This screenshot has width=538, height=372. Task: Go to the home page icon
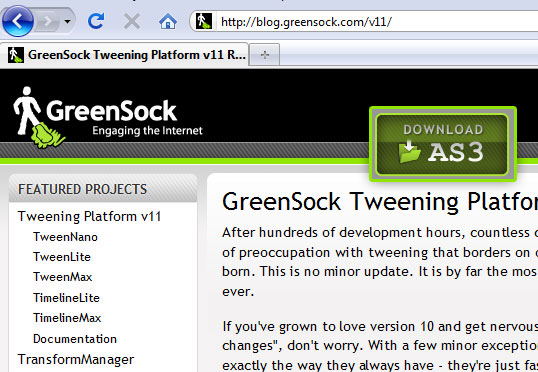tap(168, 21)
